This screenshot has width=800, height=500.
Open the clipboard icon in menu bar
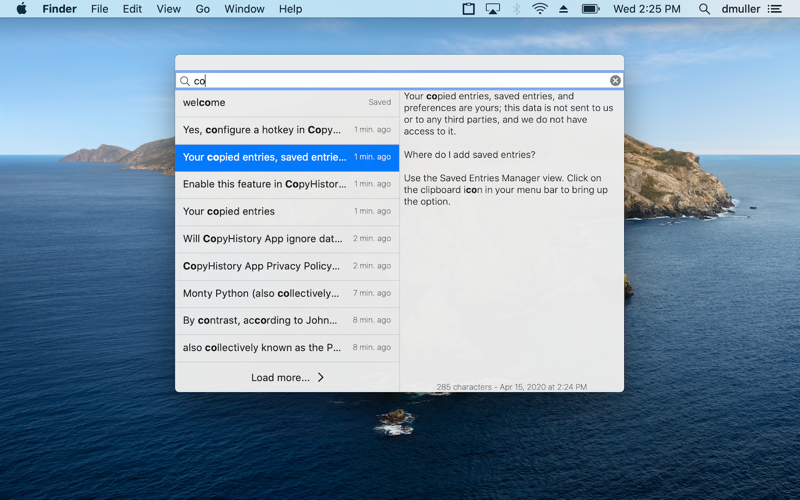tap(468, 9)
